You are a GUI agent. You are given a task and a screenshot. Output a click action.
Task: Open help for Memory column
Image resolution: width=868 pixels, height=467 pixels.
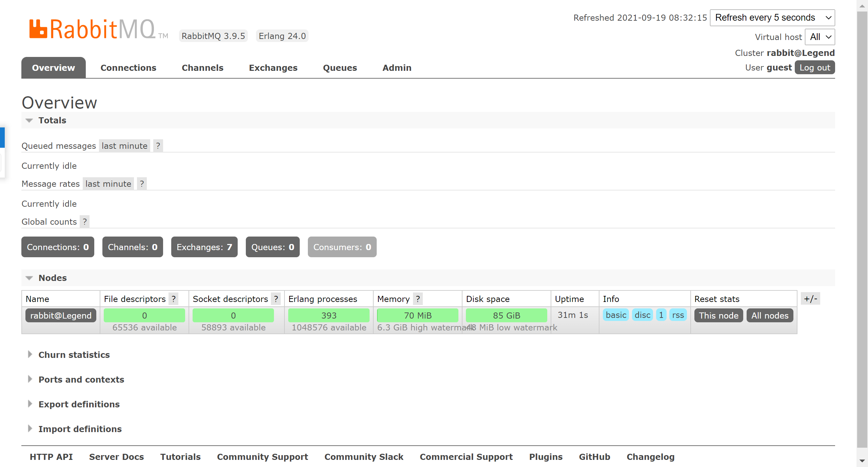pos(418,299)
